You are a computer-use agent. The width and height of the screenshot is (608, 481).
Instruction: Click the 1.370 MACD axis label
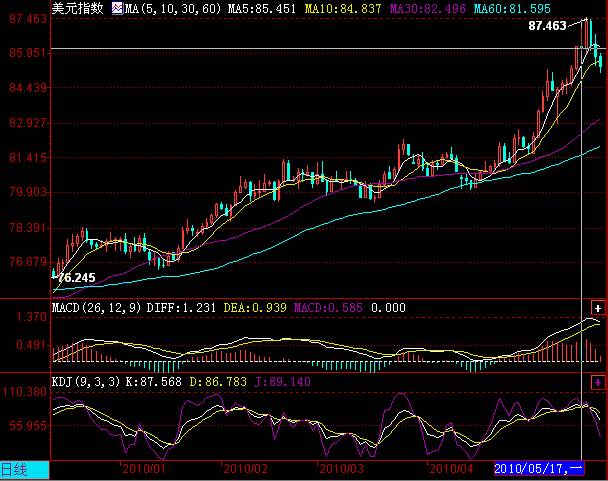click(31, 317)
